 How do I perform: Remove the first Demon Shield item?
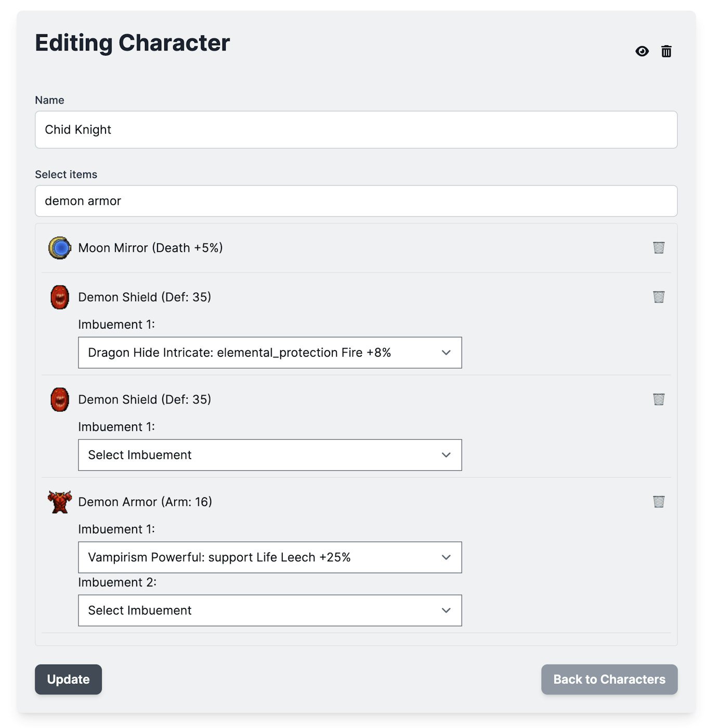click(x=659, y=297)
